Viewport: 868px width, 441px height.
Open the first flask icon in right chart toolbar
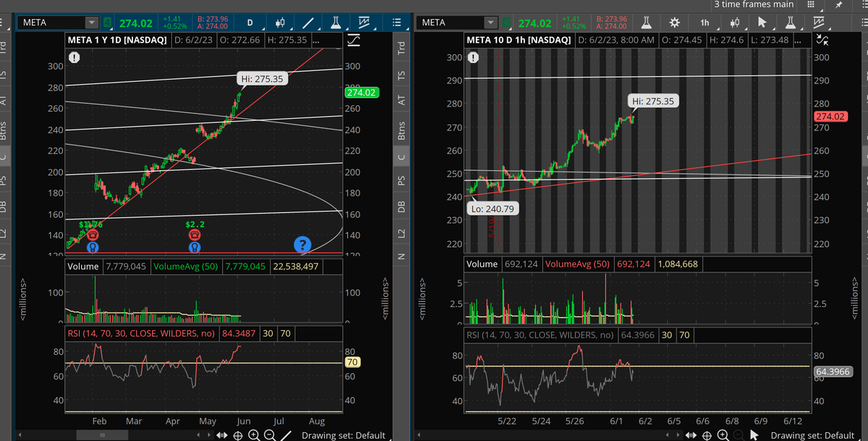coord(646,22)
